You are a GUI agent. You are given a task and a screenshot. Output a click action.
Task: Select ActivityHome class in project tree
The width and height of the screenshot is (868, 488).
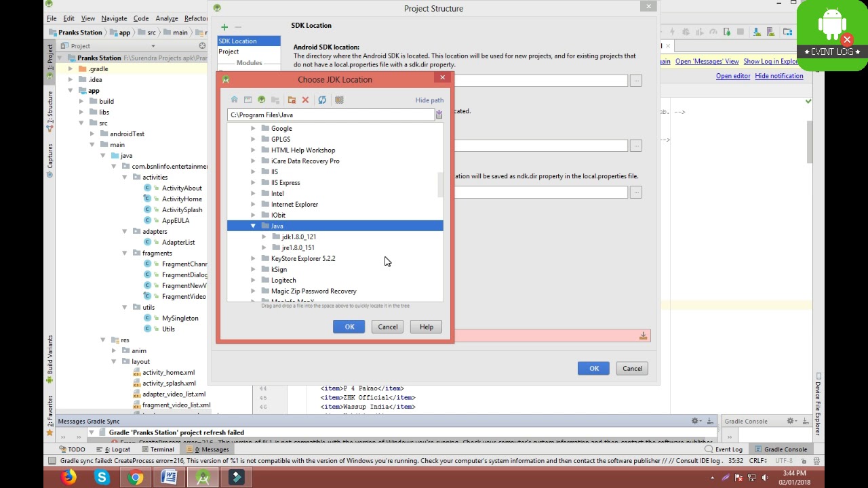coord(182,199)
